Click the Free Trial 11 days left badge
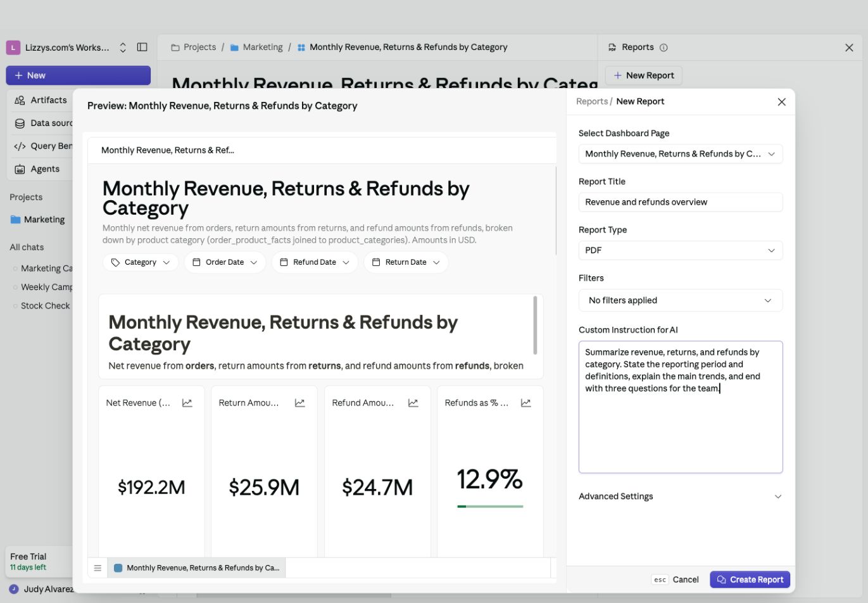 (39, 562)
